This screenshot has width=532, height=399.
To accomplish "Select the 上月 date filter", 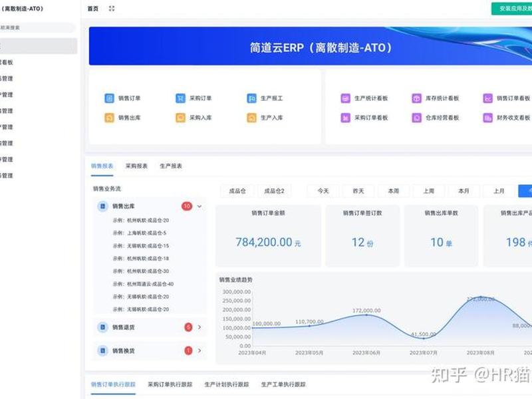I will point(499,191).
